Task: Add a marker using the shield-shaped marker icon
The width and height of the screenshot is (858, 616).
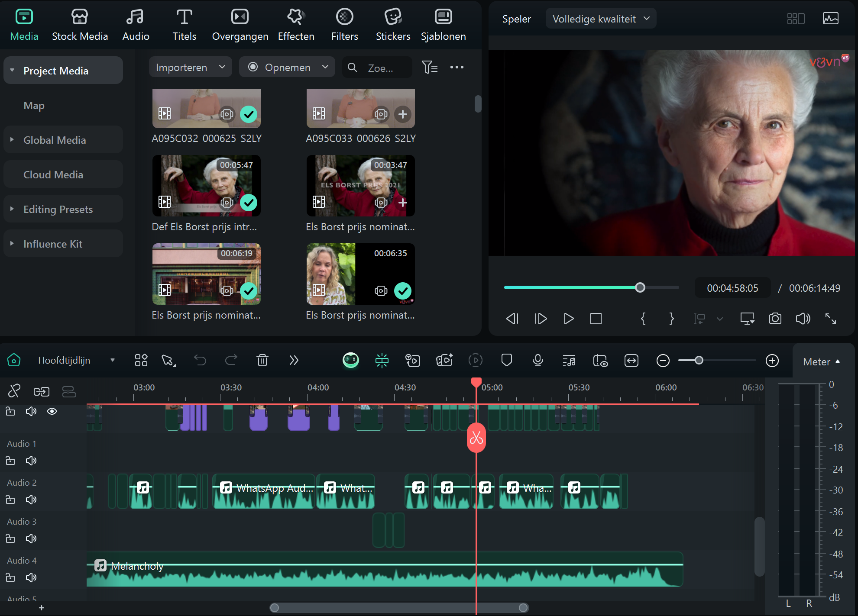Action: point(507,360)
